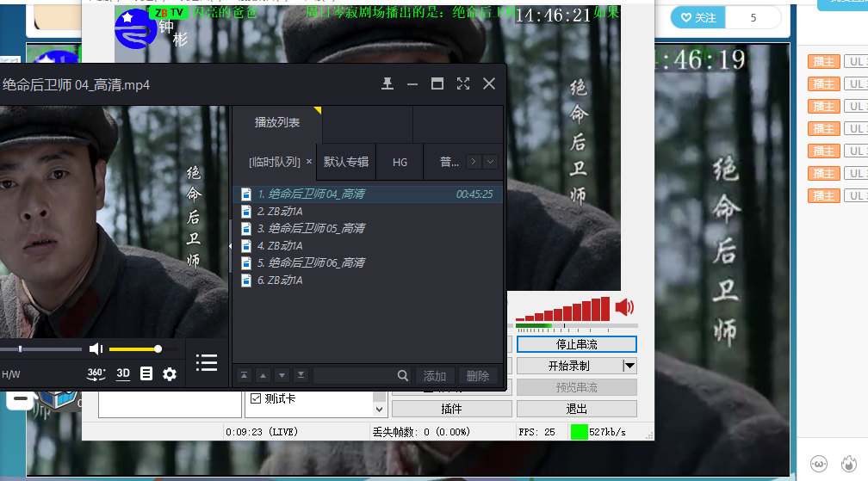Open subtitle settings icon
This screenshot has height=481, width=868.
point(146,373)
